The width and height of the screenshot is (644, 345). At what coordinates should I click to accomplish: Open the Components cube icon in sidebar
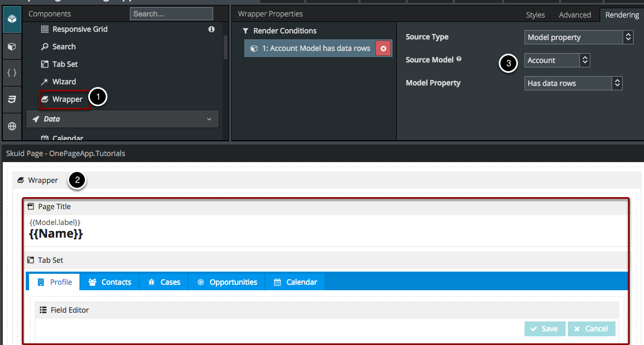[x=12, y=19]
